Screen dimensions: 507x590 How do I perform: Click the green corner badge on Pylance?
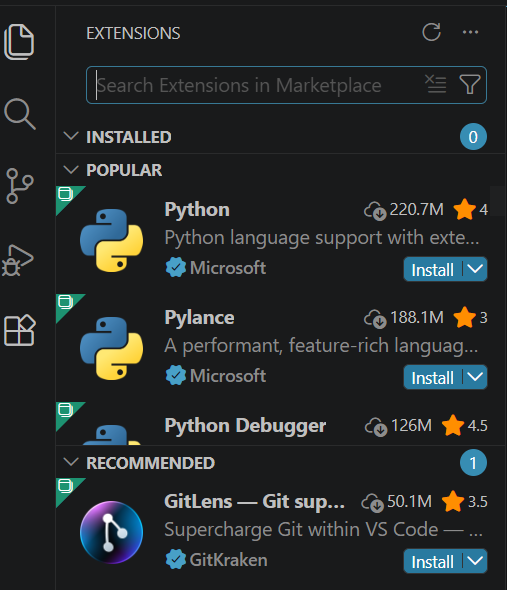pyautogui.click(x=66, y=304)
